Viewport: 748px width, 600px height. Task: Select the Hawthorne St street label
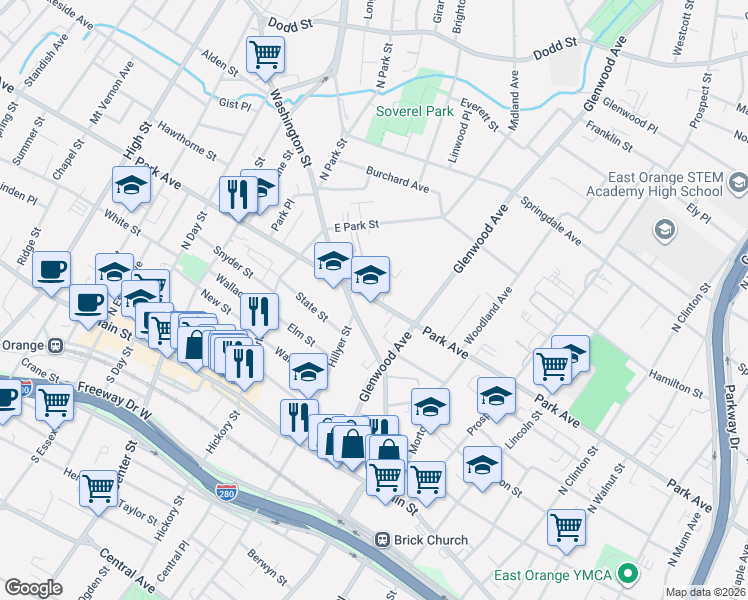[187, 141]
